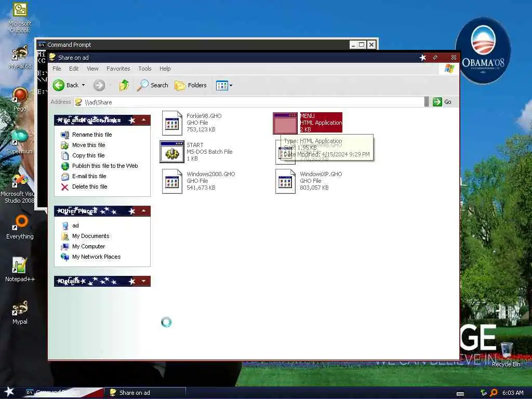Open the Pego desktop shortcut

(x=20, y=99)
